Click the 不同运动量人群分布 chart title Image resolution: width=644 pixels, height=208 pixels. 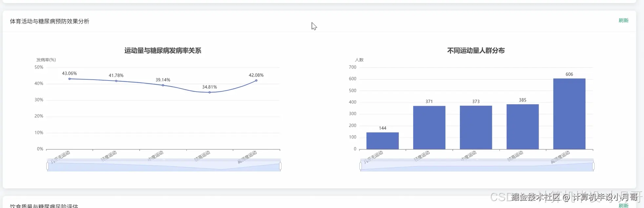pos(476,51)
